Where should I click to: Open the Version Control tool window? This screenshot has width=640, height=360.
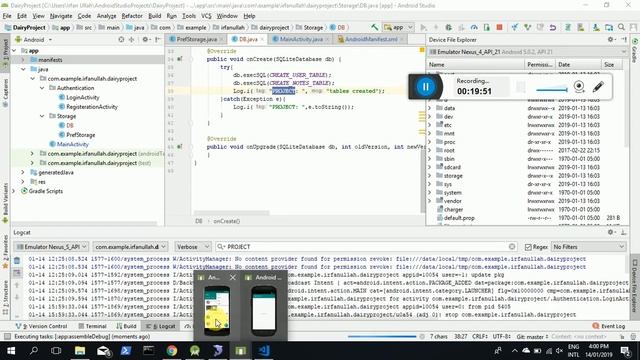coord(41,326)
